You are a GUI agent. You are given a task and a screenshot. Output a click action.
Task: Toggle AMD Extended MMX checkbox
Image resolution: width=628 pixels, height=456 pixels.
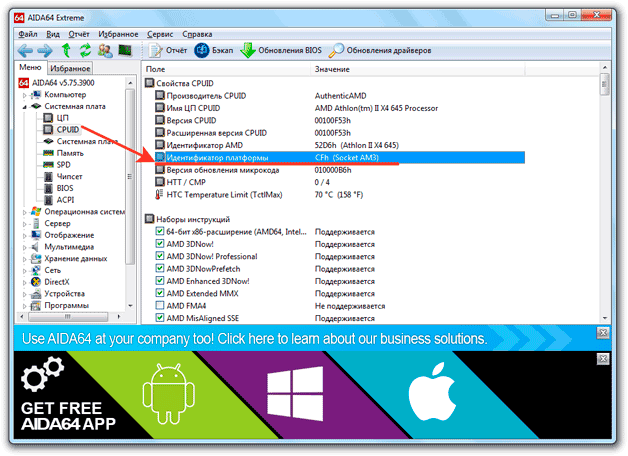coord(160,293)
